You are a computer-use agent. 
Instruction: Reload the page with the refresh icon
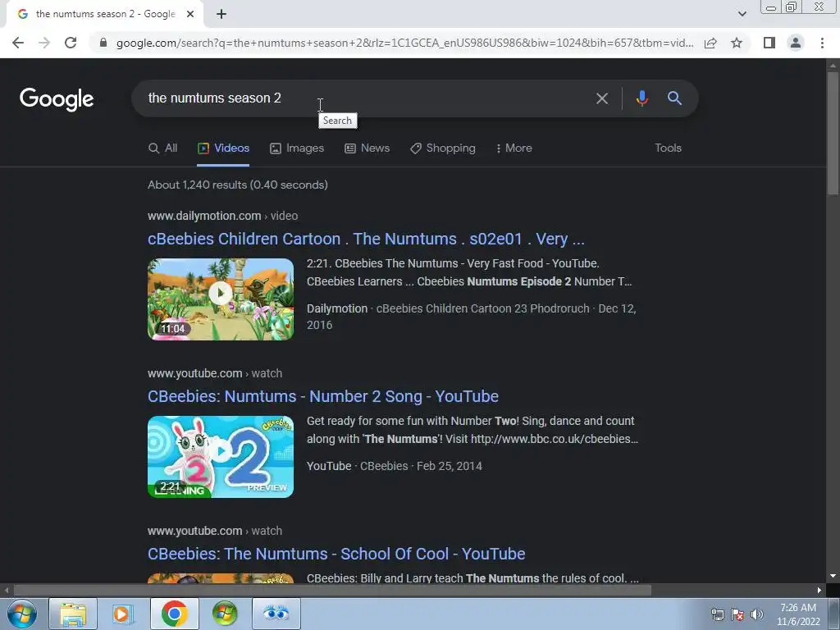point(71,43)
